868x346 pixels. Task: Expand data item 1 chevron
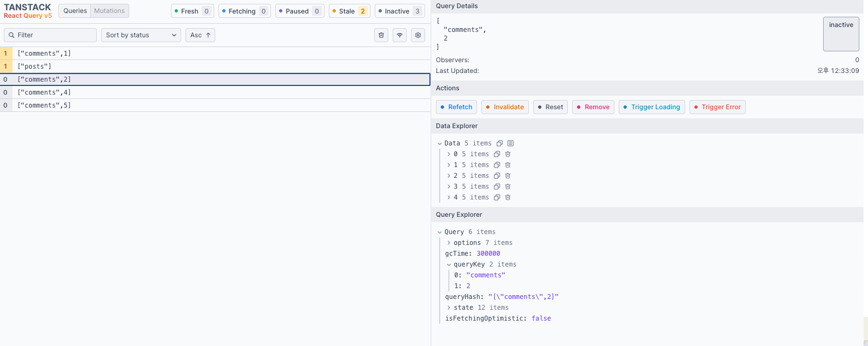coord(449,165)
